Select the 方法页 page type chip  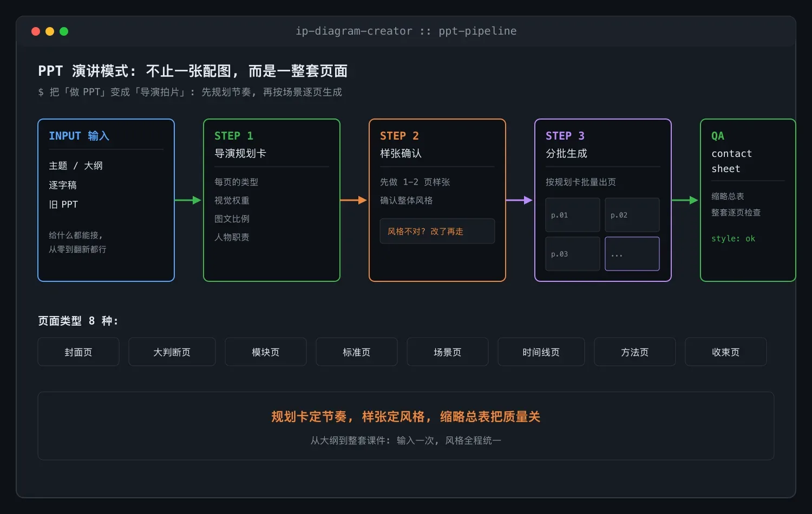(x=635, y=352)
